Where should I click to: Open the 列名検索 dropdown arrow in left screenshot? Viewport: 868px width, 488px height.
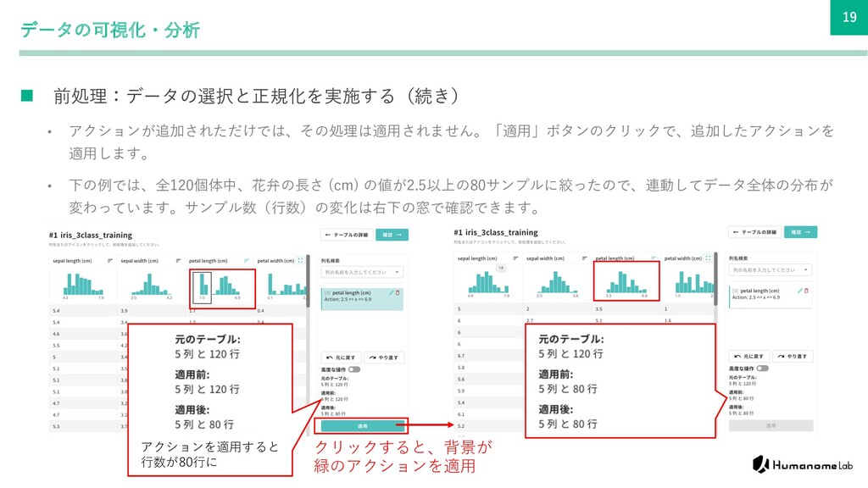point(397,272)
